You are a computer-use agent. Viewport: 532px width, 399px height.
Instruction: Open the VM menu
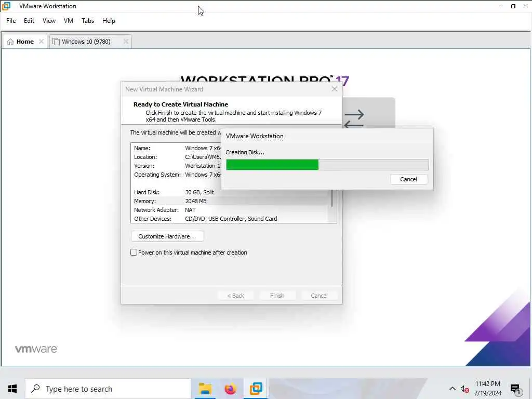click(x=69, y=21)
